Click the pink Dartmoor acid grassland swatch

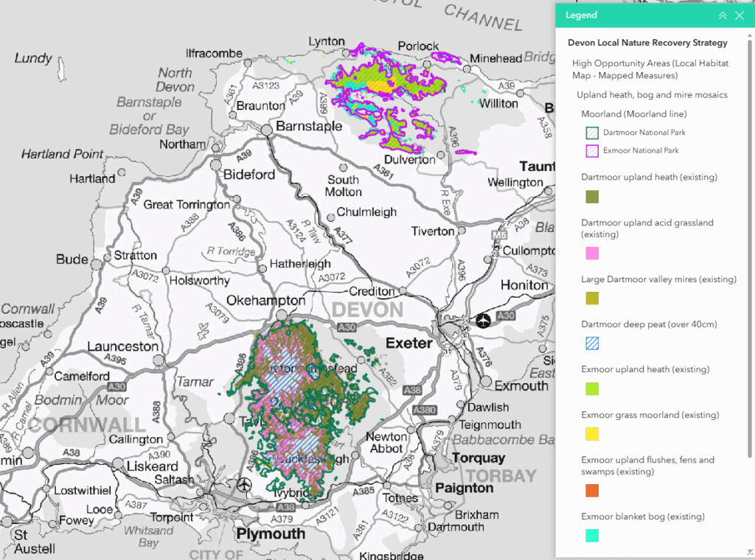click(x=591, y=253)
